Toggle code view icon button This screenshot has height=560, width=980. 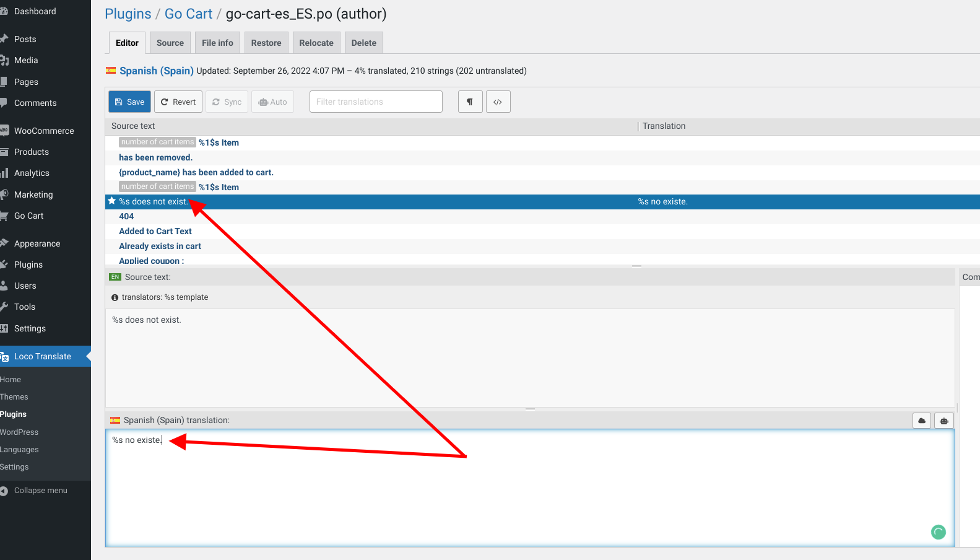[498, 102]
